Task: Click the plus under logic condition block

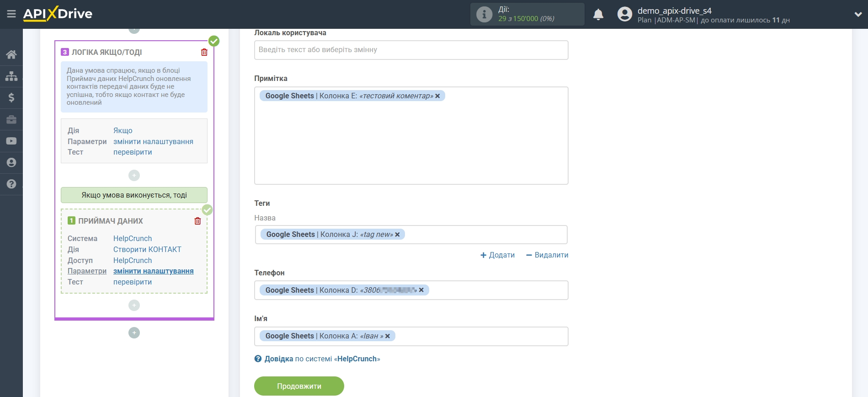Action: [x=134, y=175]
